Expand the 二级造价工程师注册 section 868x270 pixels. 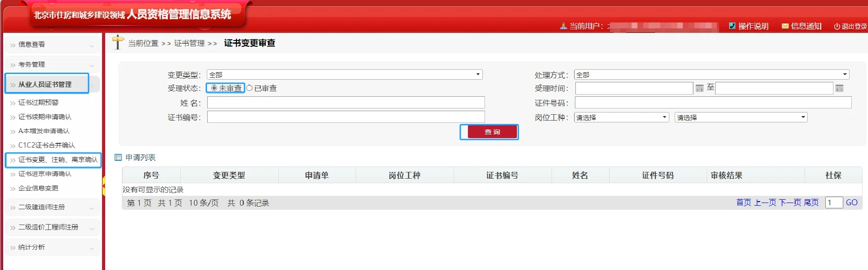pos(53,227)
